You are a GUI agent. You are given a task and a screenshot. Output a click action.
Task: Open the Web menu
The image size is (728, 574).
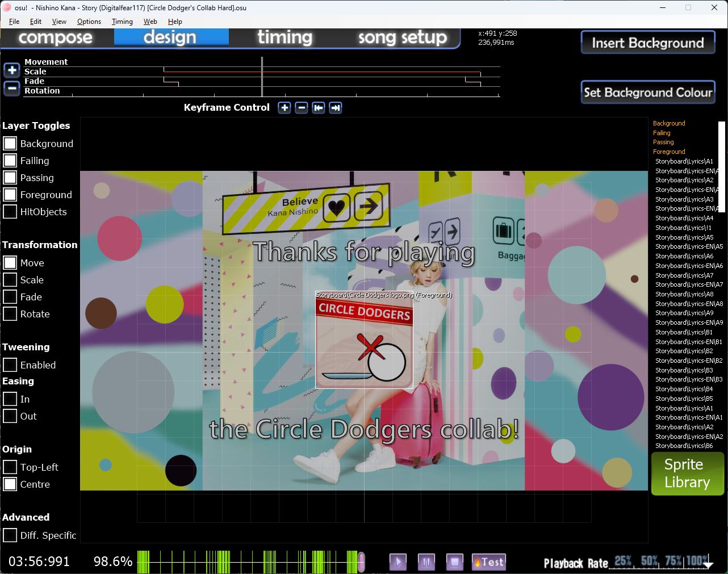click(150, 22)
